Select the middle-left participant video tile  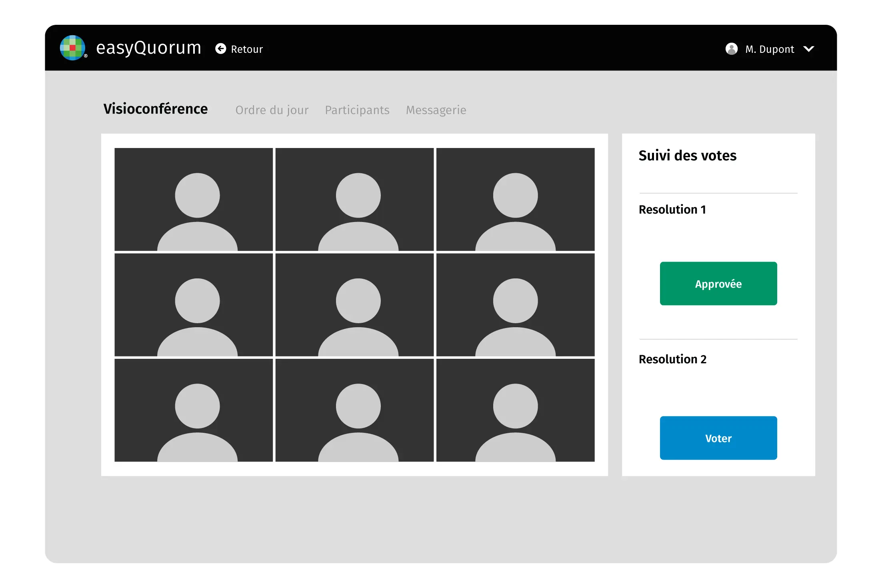click(x=194, y=305)
